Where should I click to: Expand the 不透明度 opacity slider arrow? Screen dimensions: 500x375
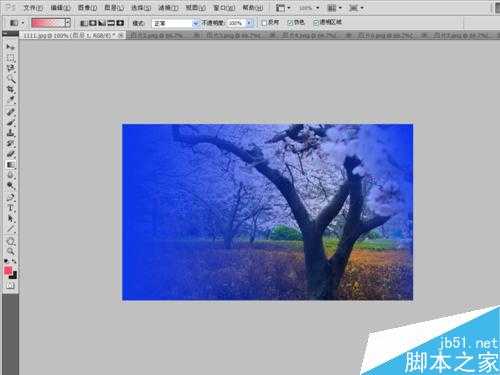tap(249, 23)
